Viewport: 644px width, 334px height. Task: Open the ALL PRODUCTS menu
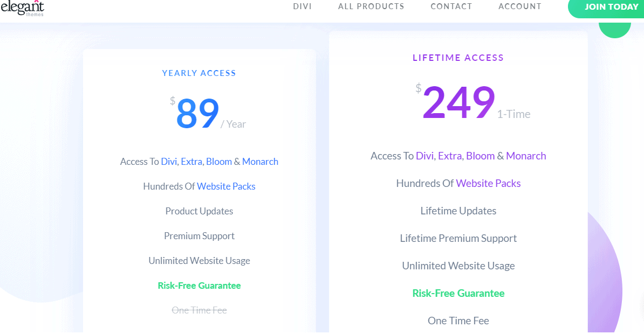click(371, 6)
